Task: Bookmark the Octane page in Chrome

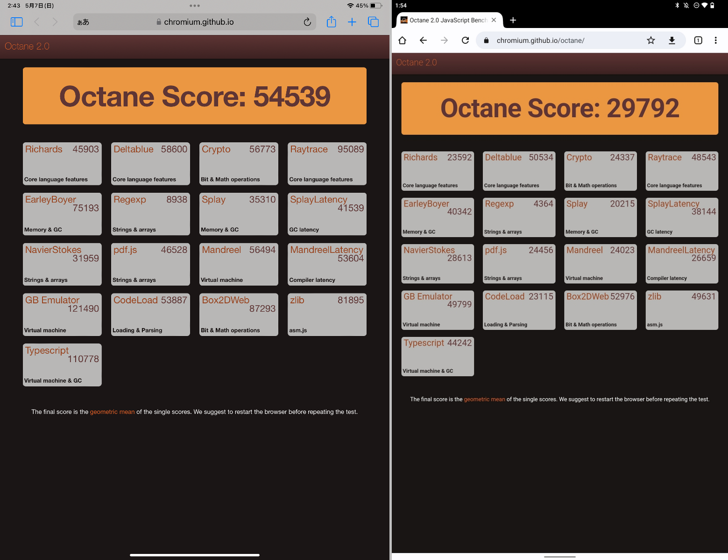Action: [x=651, y=40]
